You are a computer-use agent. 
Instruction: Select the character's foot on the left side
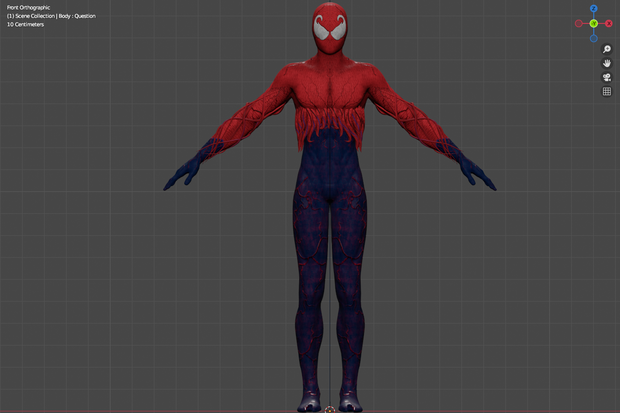(311, 400)
